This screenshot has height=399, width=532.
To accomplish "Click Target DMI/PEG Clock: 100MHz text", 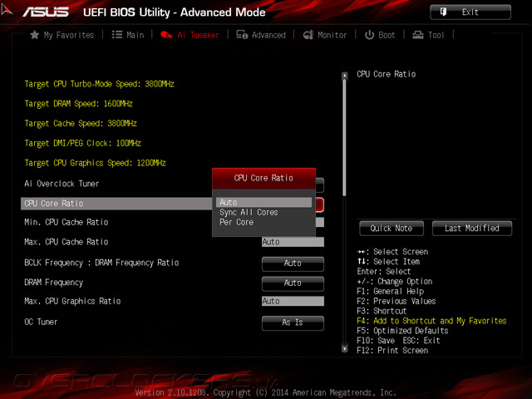I will (x=82, y=143).
